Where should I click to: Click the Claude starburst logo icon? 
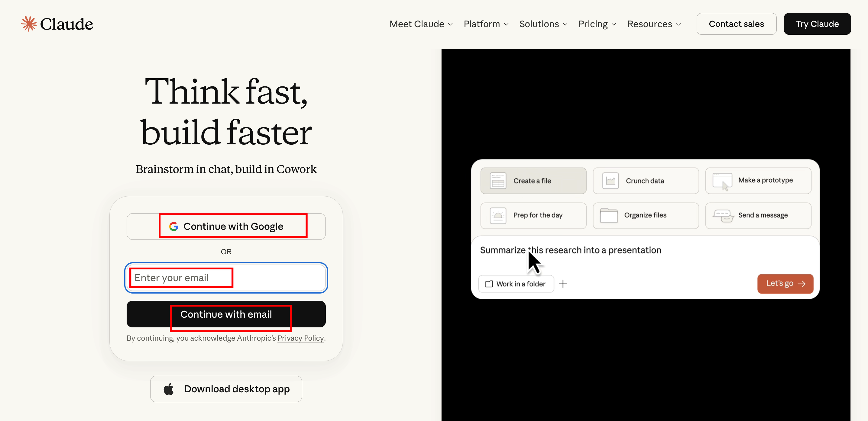[x=29, y=24]
